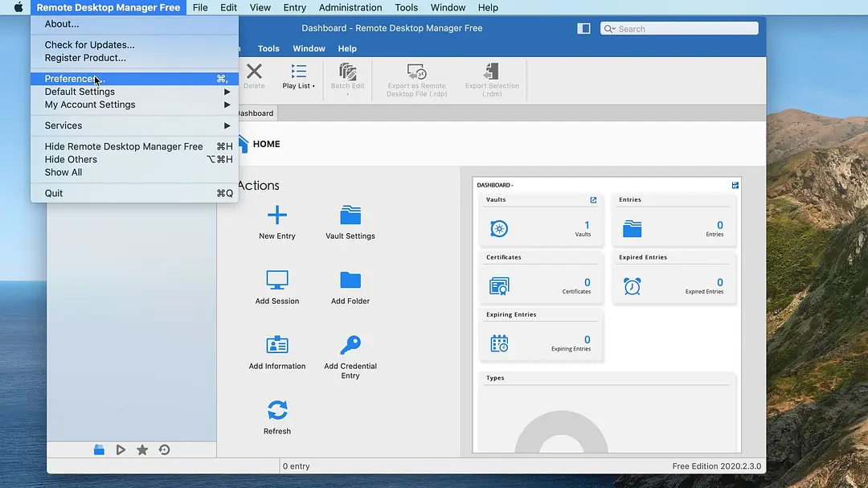Select Check for Updates... menu item
The width and height of the screenshot is (868, 488).
pyautogui.click(x=134, y=45)
